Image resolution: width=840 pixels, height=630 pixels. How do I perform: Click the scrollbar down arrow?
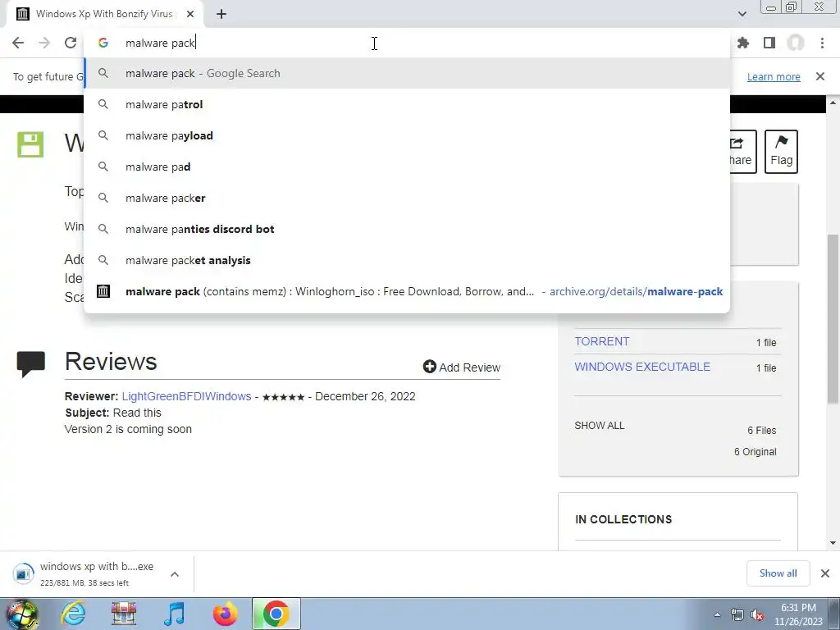tap(833, 543)
